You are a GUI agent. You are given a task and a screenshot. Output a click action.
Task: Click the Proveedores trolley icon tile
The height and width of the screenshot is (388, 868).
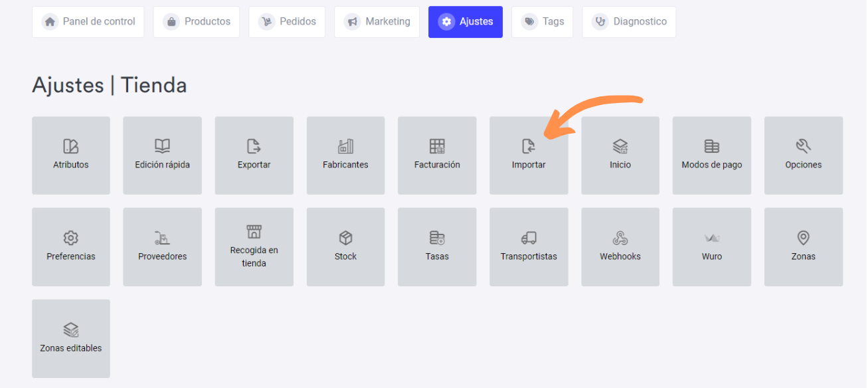(x=163, y=247)
